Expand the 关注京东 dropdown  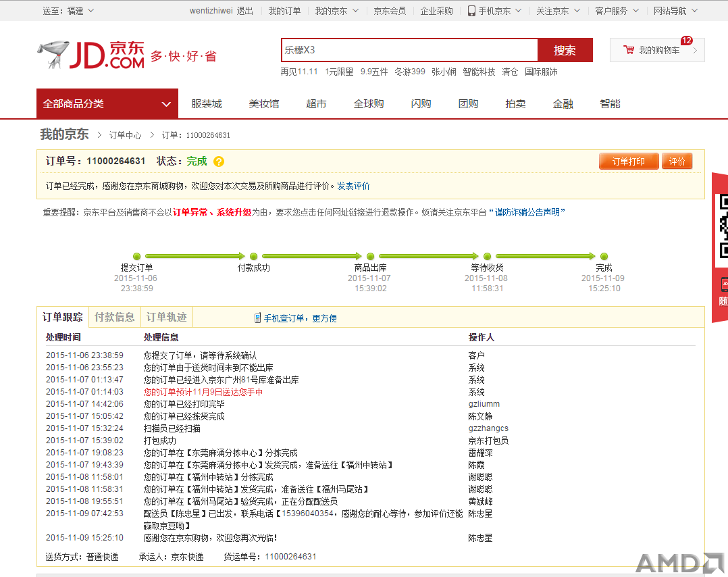pos(558,11)
